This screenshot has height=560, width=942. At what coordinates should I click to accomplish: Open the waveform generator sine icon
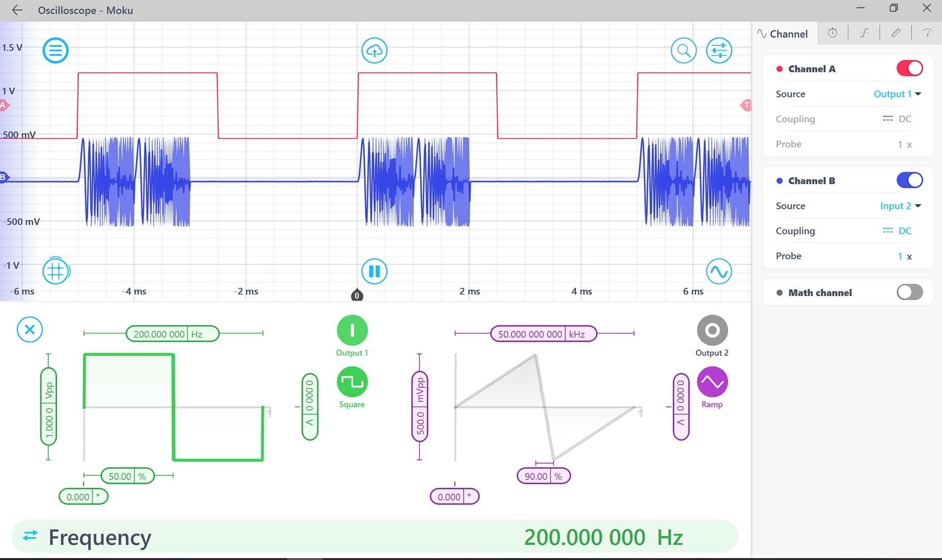click(719, 271)
